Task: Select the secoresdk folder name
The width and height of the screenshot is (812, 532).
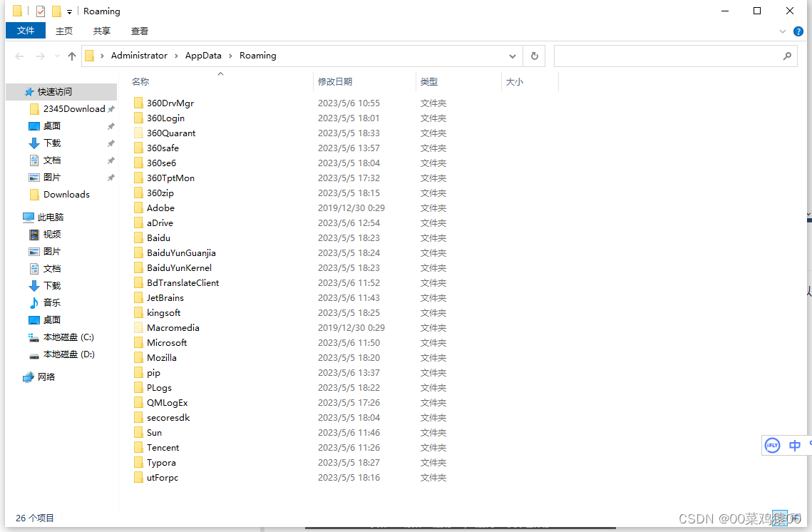Action: [x=168, y=418]
